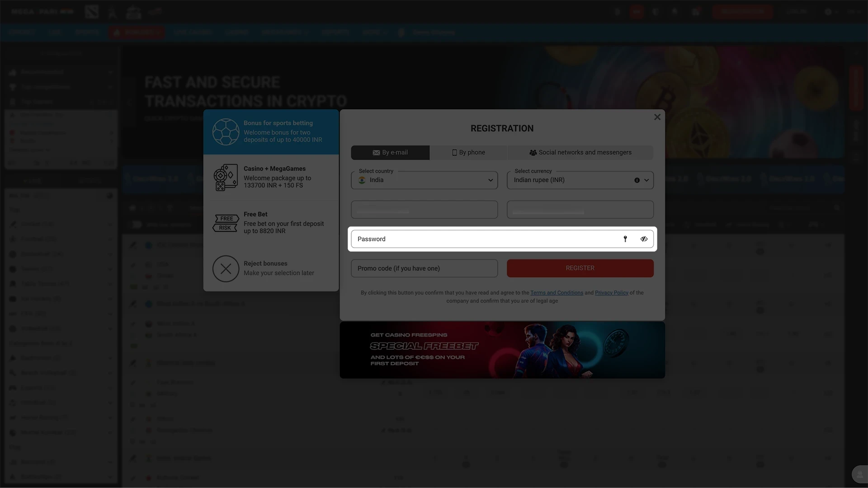Click the Promo code input field
The width and height of the screenshot is (868, 488).
pos(424,268)
